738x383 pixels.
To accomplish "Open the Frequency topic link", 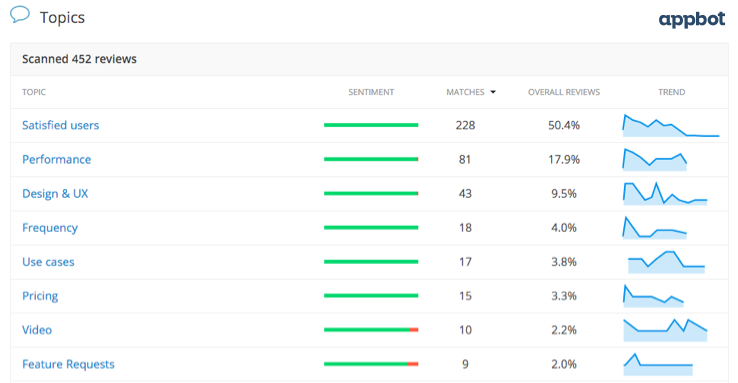I will point(50,228).
